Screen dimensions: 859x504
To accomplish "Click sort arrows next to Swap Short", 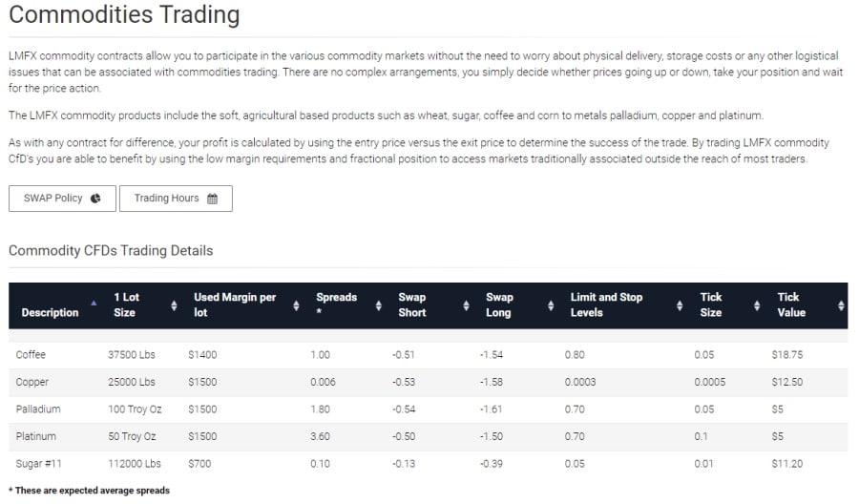I will (466, 305).
